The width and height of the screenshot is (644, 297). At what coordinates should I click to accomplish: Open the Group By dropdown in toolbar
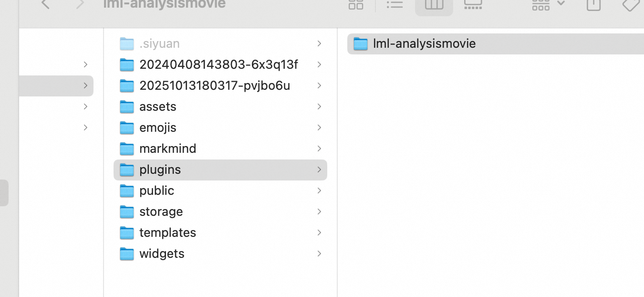point(548,4)
